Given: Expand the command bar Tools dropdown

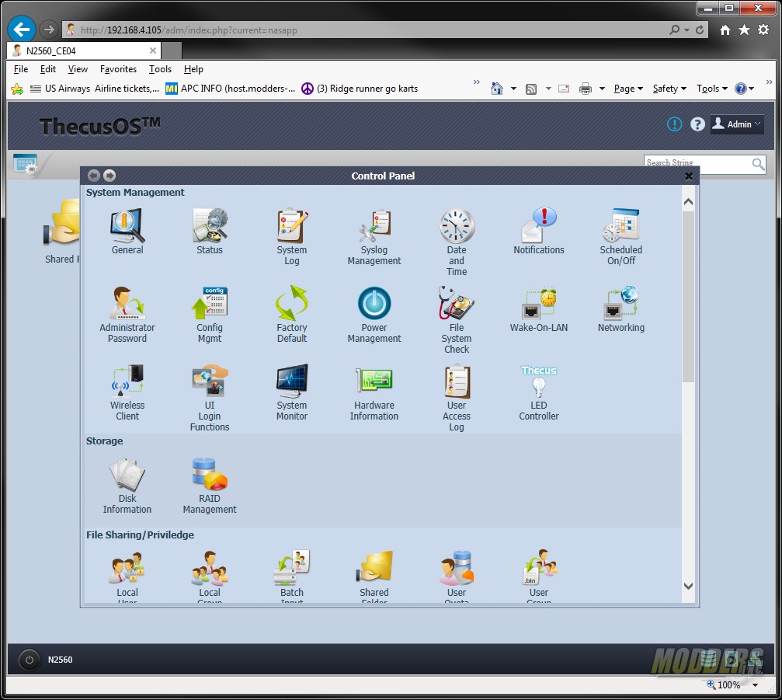Looking at the screenshot, I should [711, 89].
